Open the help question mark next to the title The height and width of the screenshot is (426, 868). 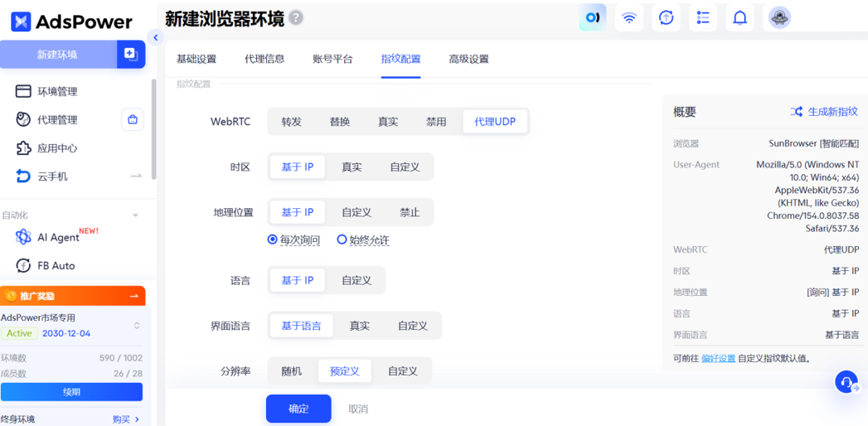tap(296, 18)
